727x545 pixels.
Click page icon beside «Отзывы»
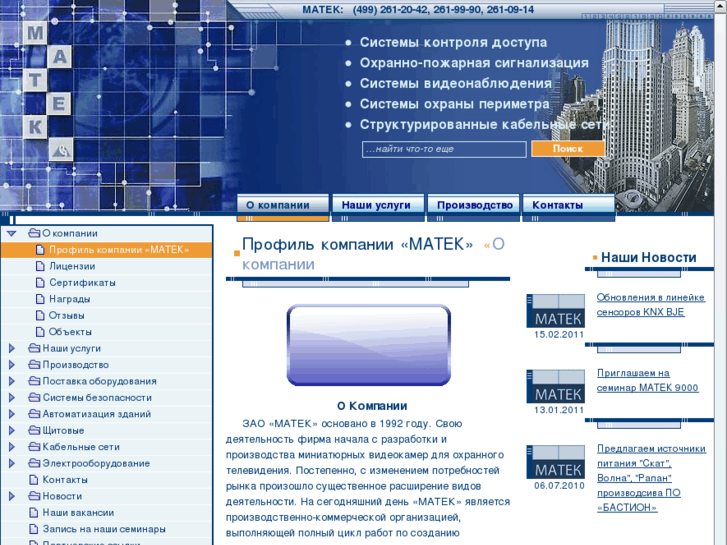40,315
